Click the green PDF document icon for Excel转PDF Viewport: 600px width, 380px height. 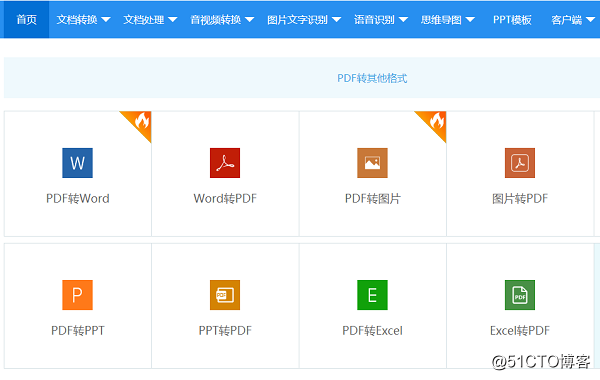coord(520,295)
